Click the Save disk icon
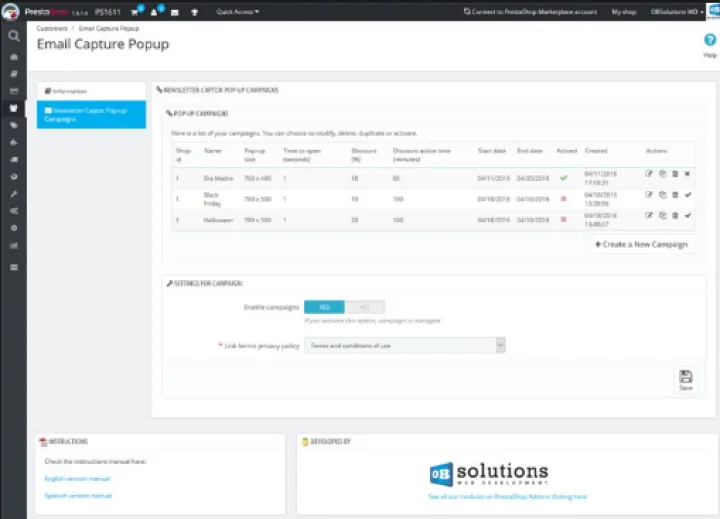The height and width of the screenshot is (519, 720). pos(685,377)
